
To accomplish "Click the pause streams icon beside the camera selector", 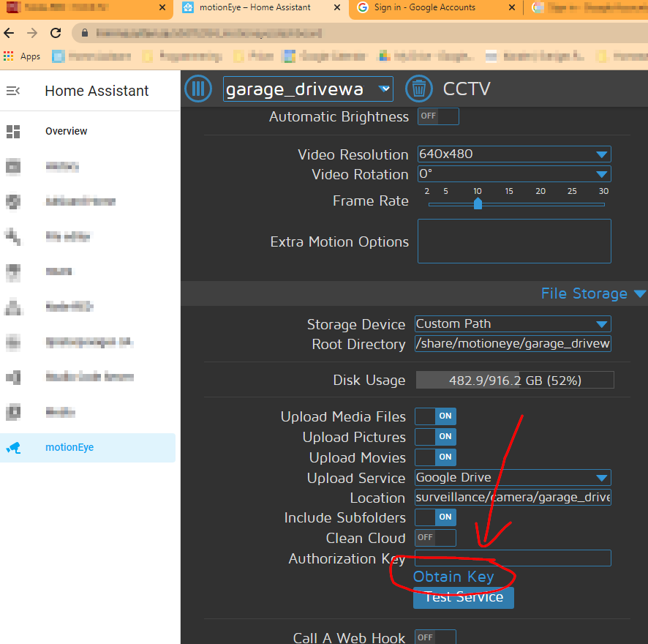I will click(x=198, y=89).
